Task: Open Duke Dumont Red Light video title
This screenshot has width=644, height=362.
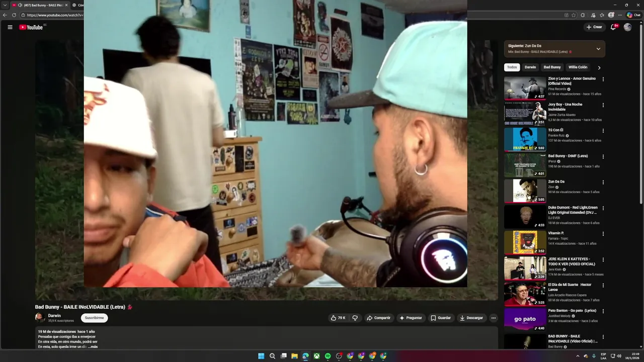Action: pyautogui.click(x=573, y=210)
